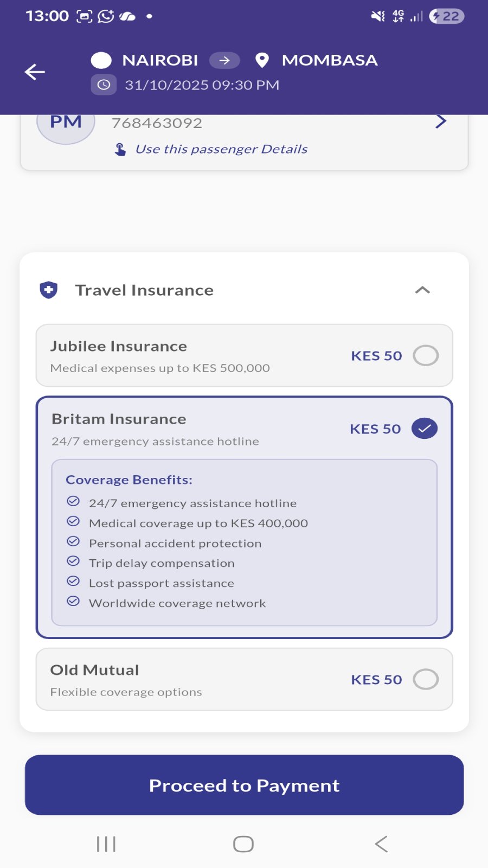This screenshot has height=868, width=488.
Task: Tap the route direction arrow icon
Action: click(224, 60)
